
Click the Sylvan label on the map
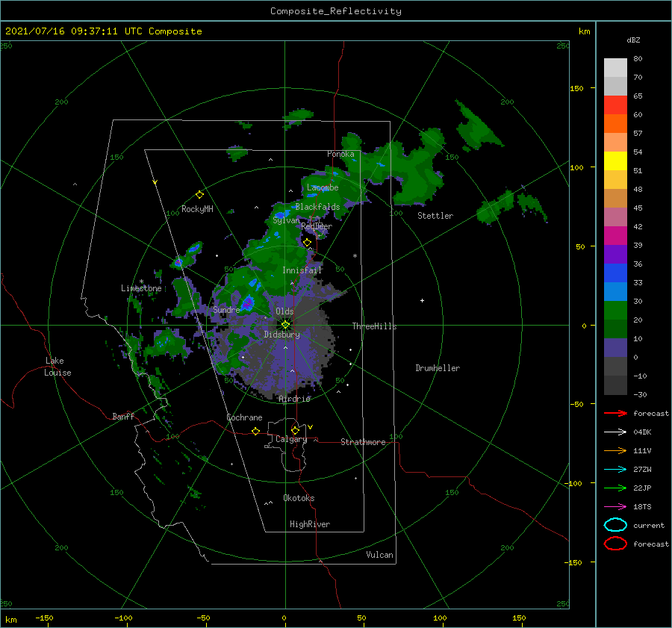tap(286, 220)
